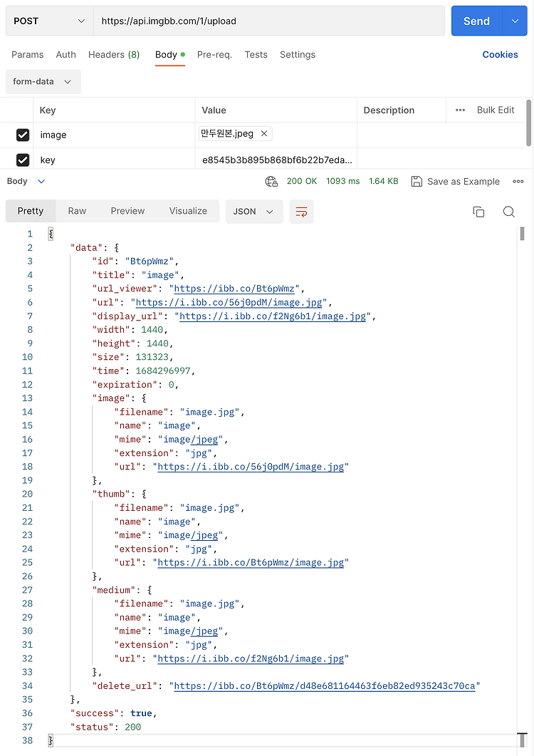This screenshot has width=534, height=756.
Task: Expand the response Body dropdown chevron
Action: (41, 181)
